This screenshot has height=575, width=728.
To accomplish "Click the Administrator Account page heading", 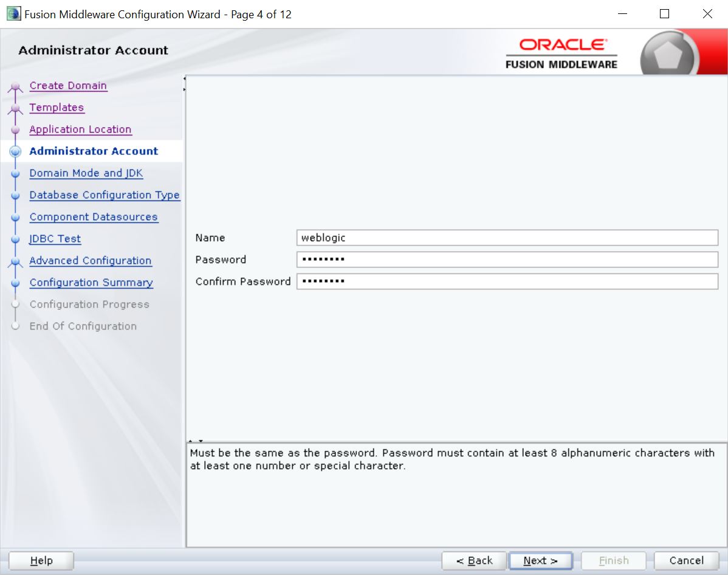I will [x=94, y=50].
